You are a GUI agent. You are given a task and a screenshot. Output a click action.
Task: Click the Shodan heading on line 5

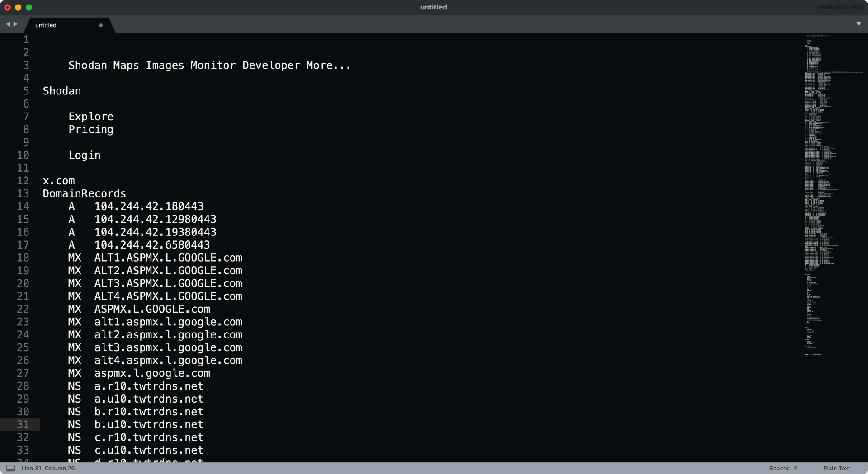coord(62,91)
